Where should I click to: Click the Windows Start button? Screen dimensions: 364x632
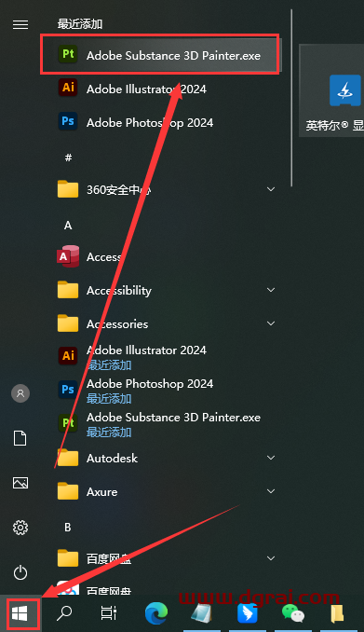click(x=20, y=614)
